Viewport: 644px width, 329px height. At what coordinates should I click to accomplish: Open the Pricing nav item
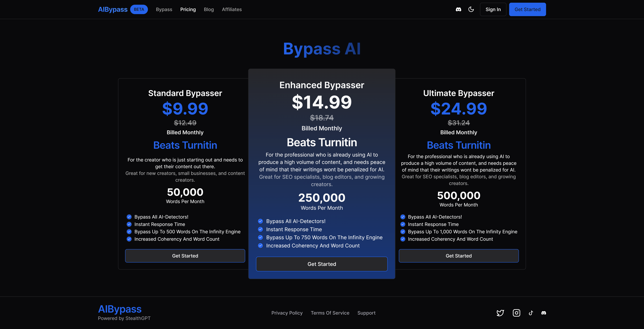coord(188,10)
